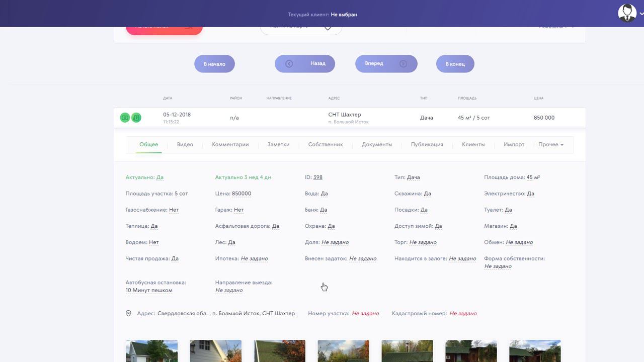The image size is (644, 362).
Task: Select the Заметки tab
Action: (278, 144)
